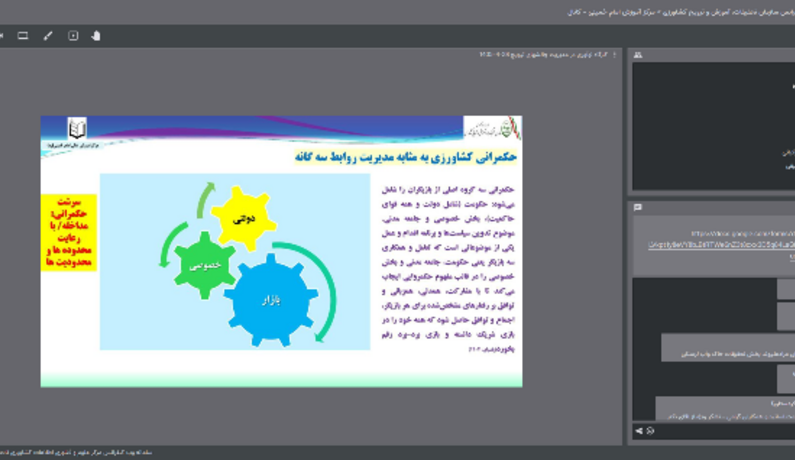This screenshot has height=460, width=795.
Task: Click the raise hand icon
Action: (x=96, y=36)
